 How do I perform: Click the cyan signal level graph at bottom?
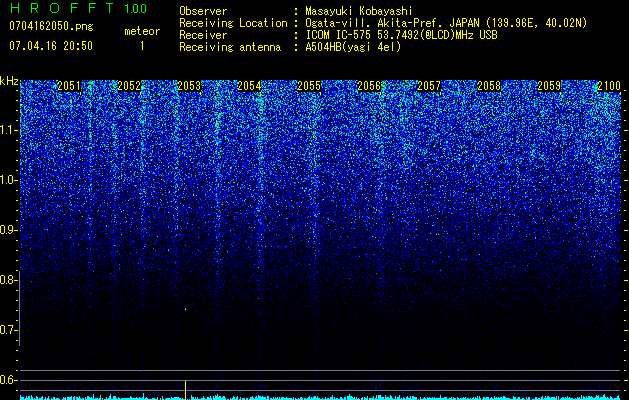click(x=320, y=397)
